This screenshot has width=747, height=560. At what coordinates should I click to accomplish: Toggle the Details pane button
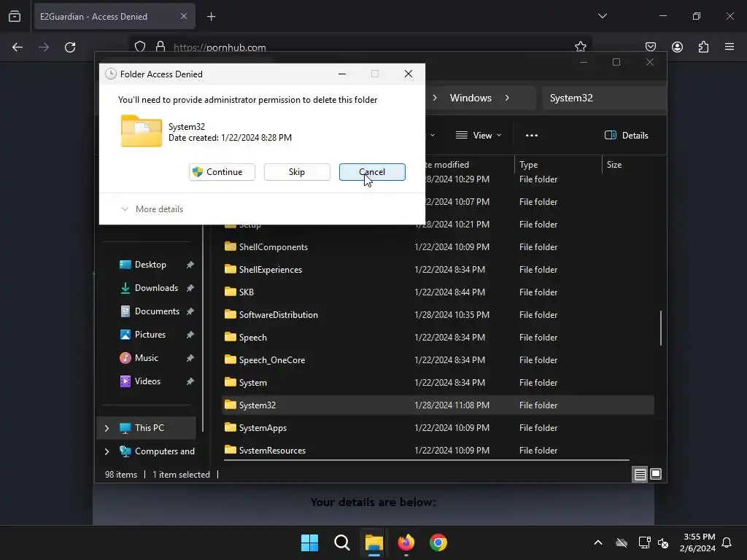tap(626, 135)
